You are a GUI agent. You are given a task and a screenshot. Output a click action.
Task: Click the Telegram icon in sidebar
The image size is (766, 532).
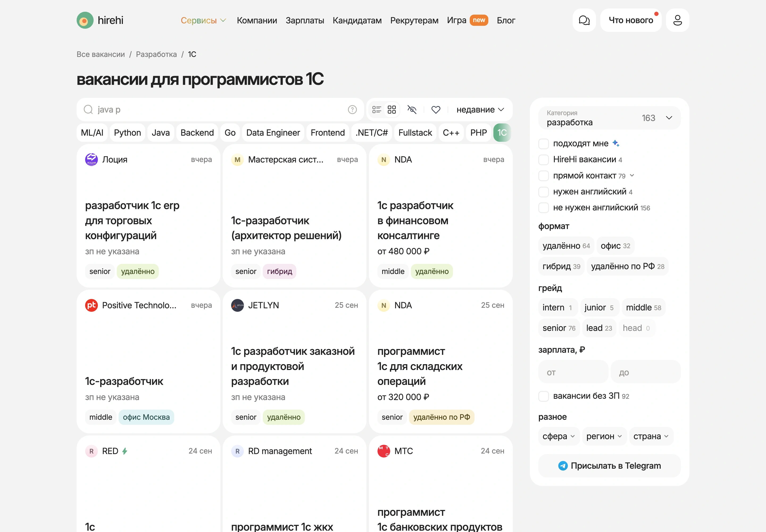pos(563,466)
